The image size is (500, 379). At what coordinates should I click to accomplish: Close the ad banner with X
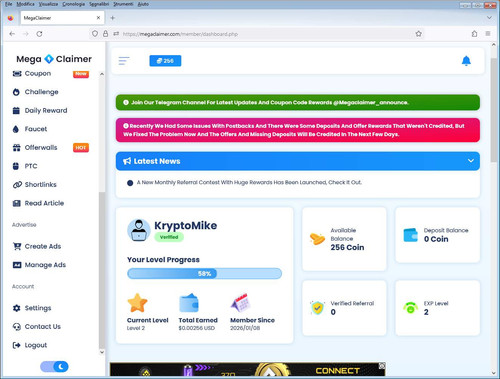point(382,366)
